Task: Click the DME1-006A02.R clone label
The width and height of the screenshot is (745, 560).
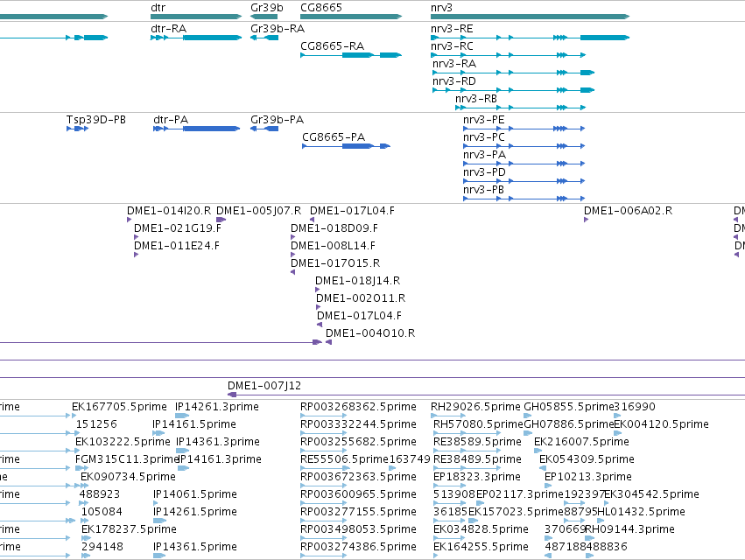Action: (x=628, y=211)
